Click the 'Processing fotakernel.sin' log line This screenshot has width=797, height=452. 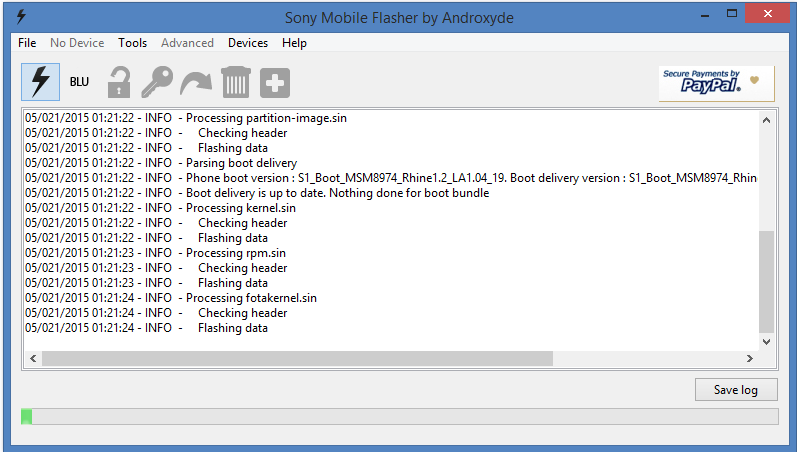click(x=170, y=298)
